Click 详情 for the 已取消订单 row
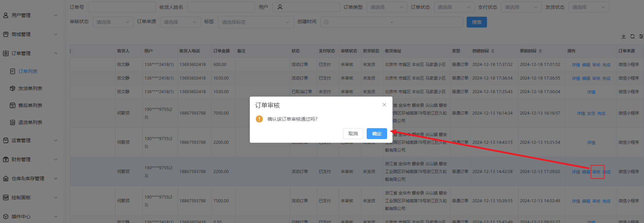The image size is (644, 223). point(591,92)
